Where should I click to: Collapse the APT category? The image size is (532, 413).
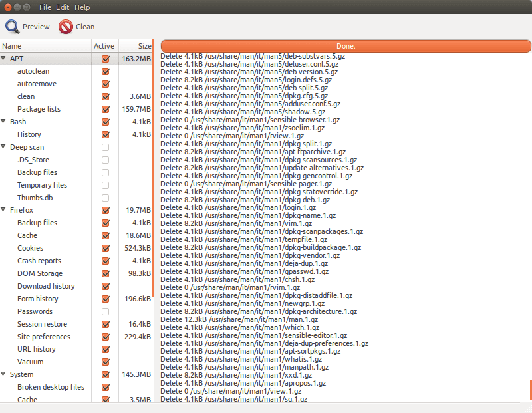3,59
